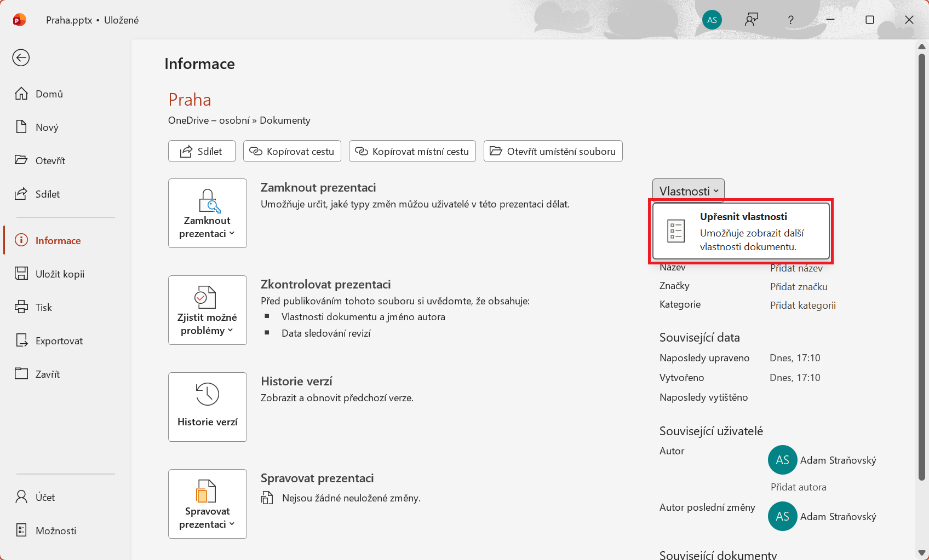Viewport: 929px width, 560px height.
Task: Click Přidat značku field
Action: (799, 287)
